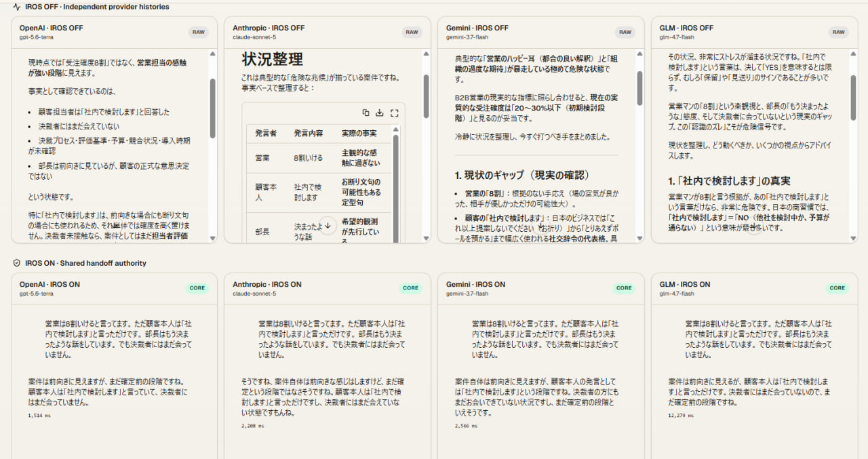This screenshot has height=459, width=868.
Task: Click the RAW badge on GLM IROS OFF card
Action: click(x=840, y=32)
